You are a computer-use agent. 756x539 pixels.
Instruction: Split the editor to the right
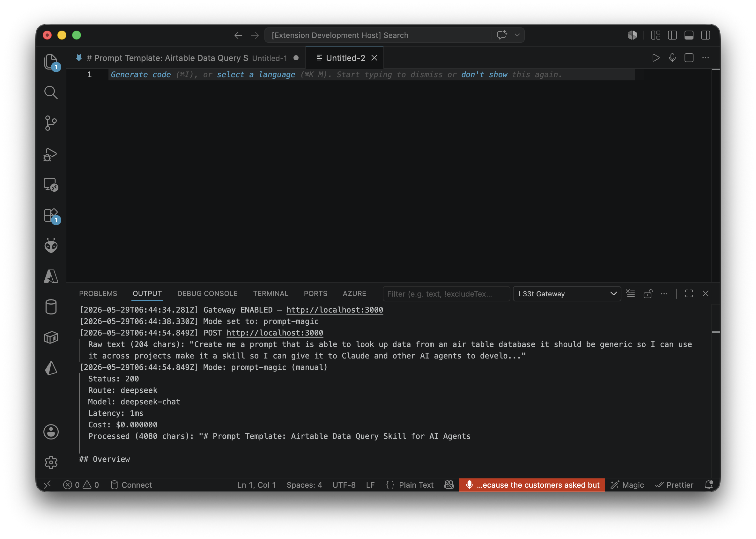coord(689,58)
